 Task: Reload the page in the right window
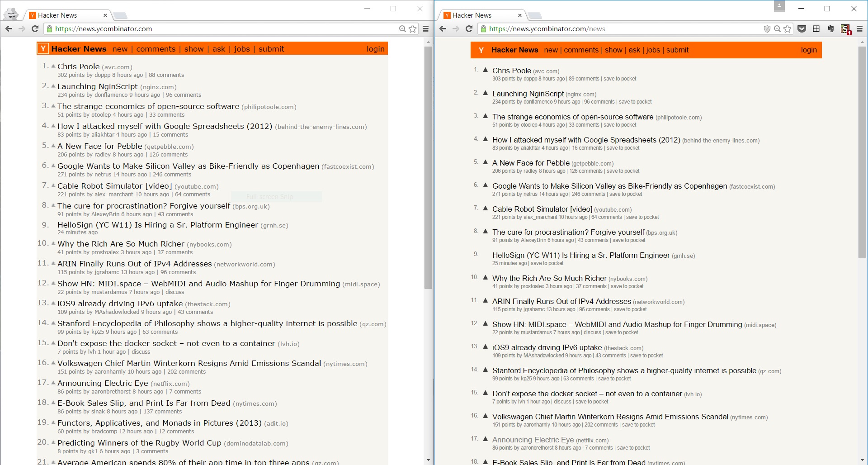point(469,28)
